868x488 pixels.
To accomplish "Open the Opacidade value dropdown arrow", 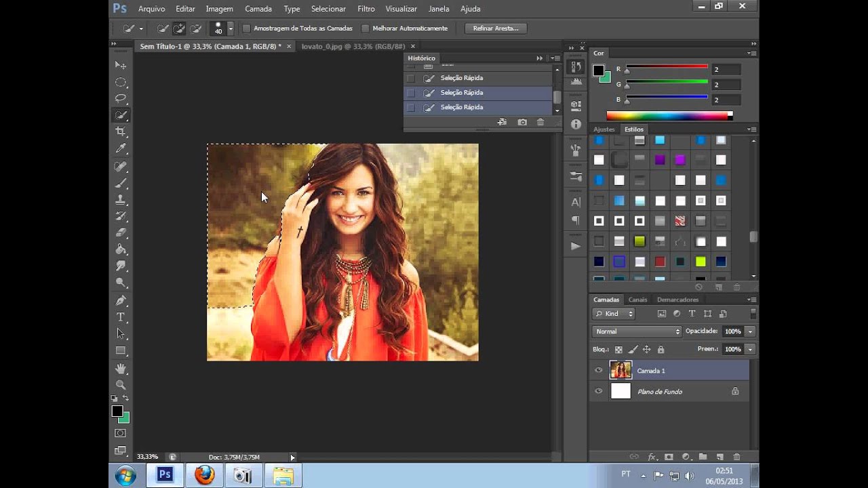I will 750,331.
